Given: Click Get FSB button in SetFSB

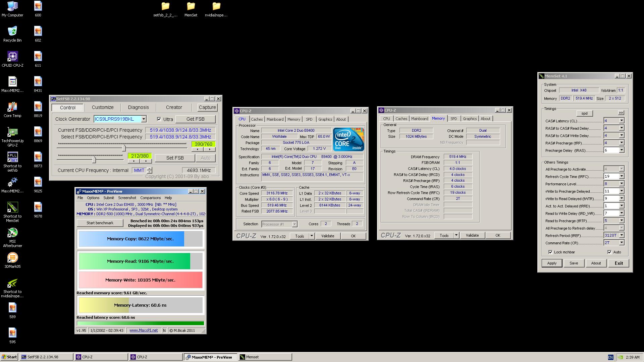Looking at the screenshot, I should pyautogui.click(x=195, y=119).
